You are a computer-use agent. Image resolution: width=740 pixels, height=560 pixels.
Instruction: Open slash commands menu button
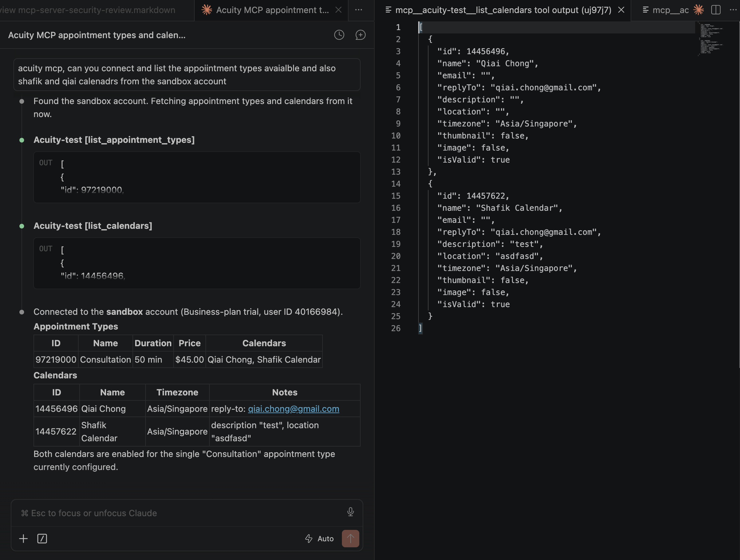click(42, 539)
